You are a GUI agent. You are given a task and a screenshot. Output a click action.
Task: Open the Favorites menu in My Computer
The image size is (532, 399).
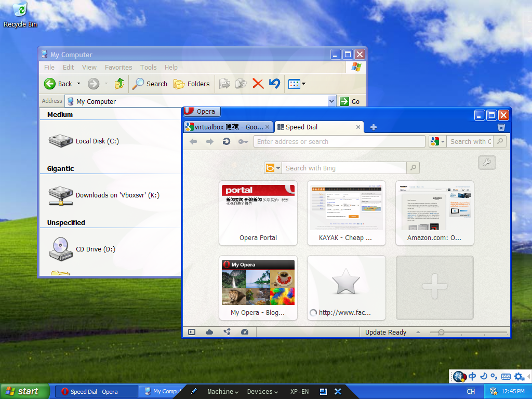coord(118,67)
